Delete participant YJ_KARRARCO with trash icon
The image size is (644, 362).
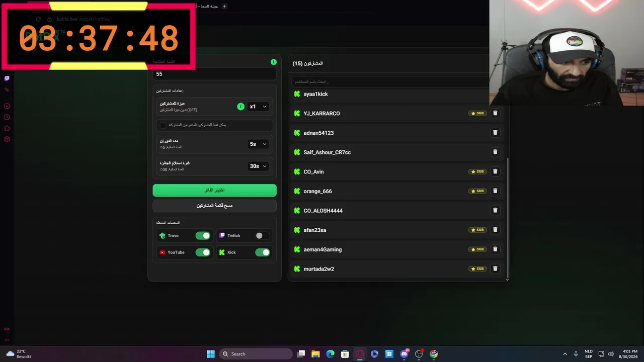point(495,113)
